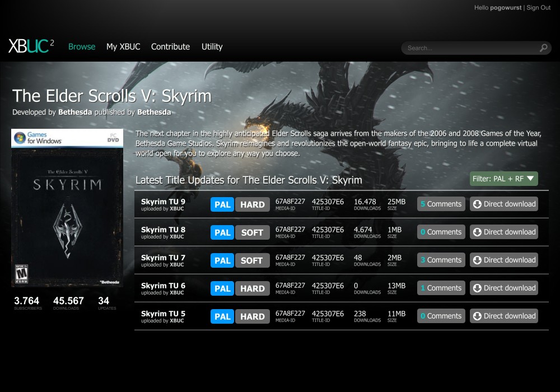Image resolution: width=560 pixels, height=392 pixels.
Task: Open the Utility menu item
Action: 212,46
